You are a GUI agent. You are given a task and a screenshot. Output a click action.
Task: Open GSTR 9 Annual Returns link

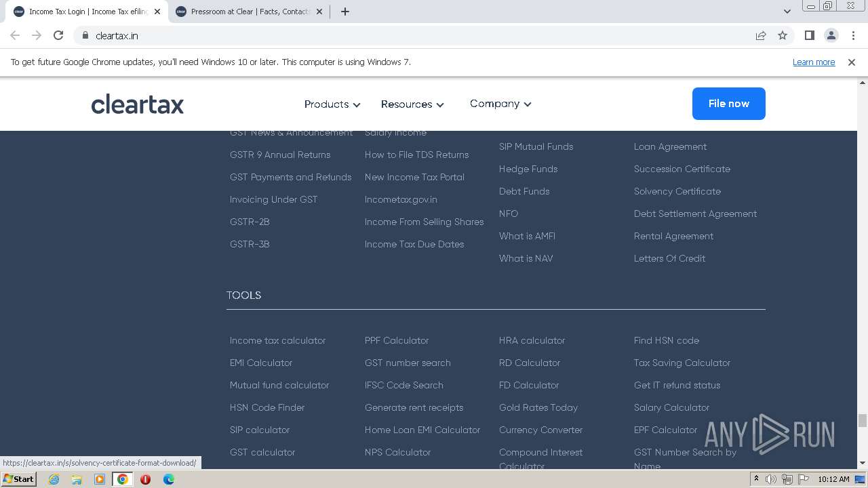tap(280, 155)
